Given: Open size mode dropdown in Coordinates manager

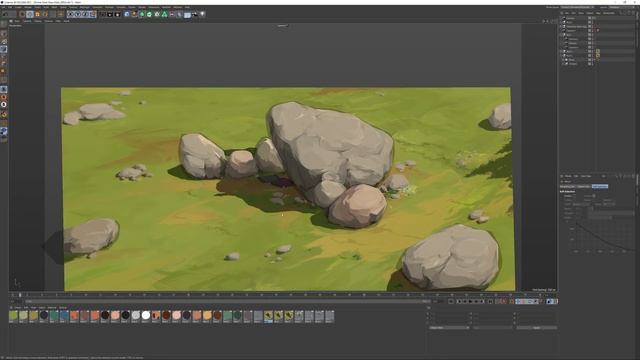Looking at the screenshot, I should [x=493, y=328].
